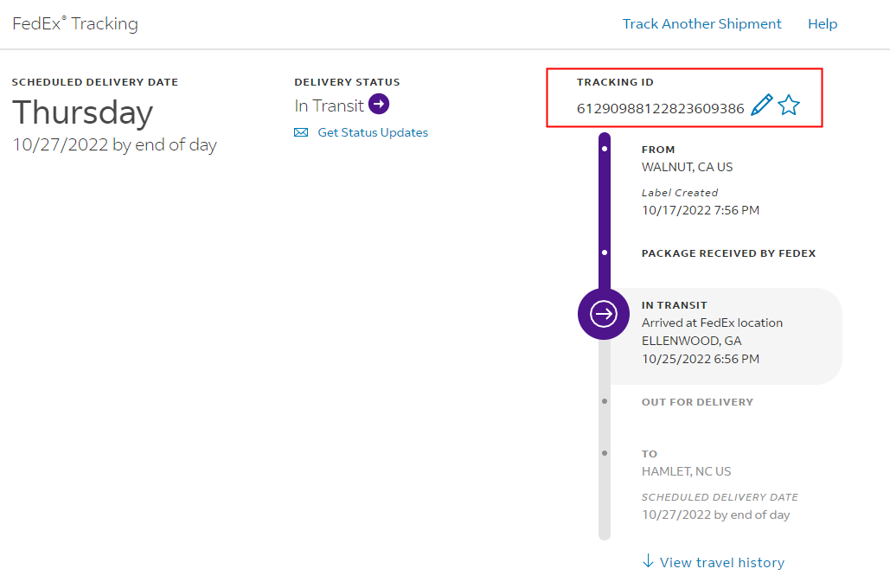Click the star favorite icon
This screenshot has height=588, width=890.
[x=789, y=105]
